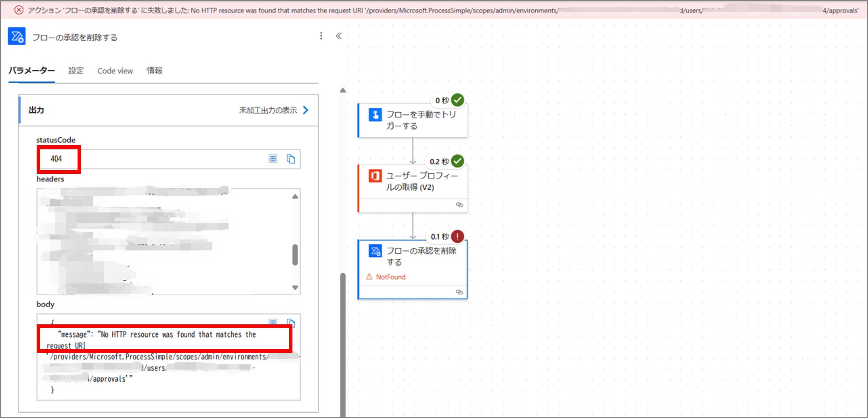Viewport: 868px width, 418px height.
Task: Open 未加工出力の表示 link
Action: [x=268, y=110]
